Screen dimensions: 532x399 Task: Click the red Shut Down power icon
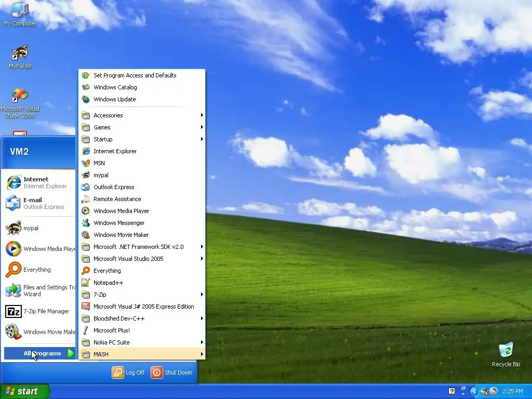(157, 372)
